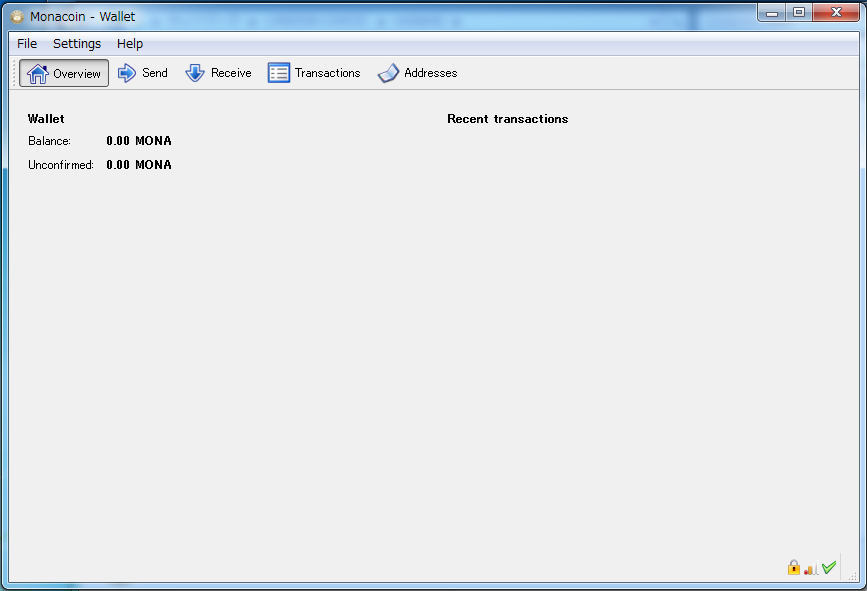Viewport: 867px width, 591px height.
Task: Open the Overview tab
Action: (64, 73)
